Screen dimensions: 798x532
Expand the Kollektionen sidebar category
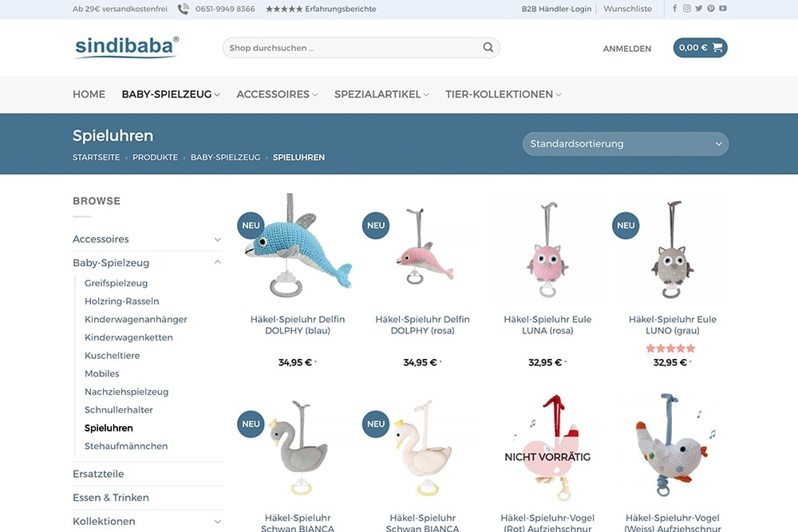coord(217,522)
